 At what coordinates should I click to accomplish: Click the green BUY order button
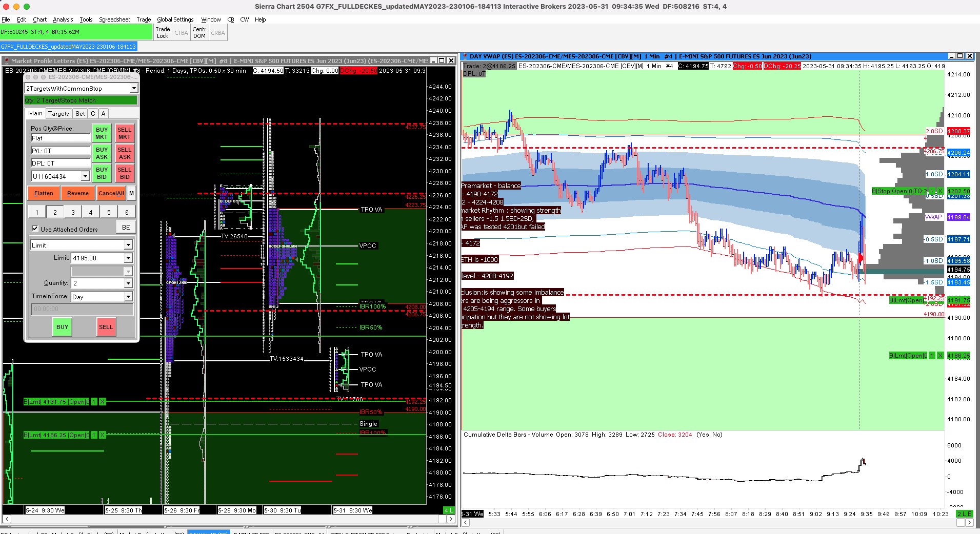click(63, 327)
